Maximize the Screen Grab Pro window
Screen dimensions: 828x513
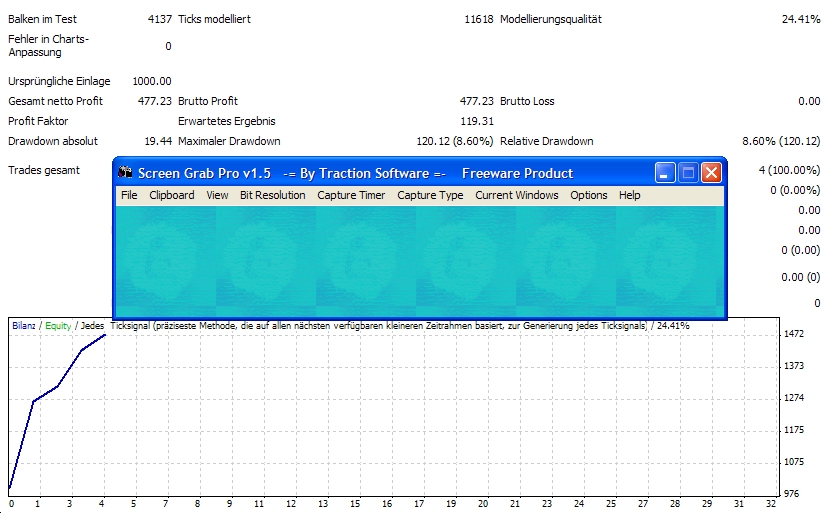(x=688, y=173)
